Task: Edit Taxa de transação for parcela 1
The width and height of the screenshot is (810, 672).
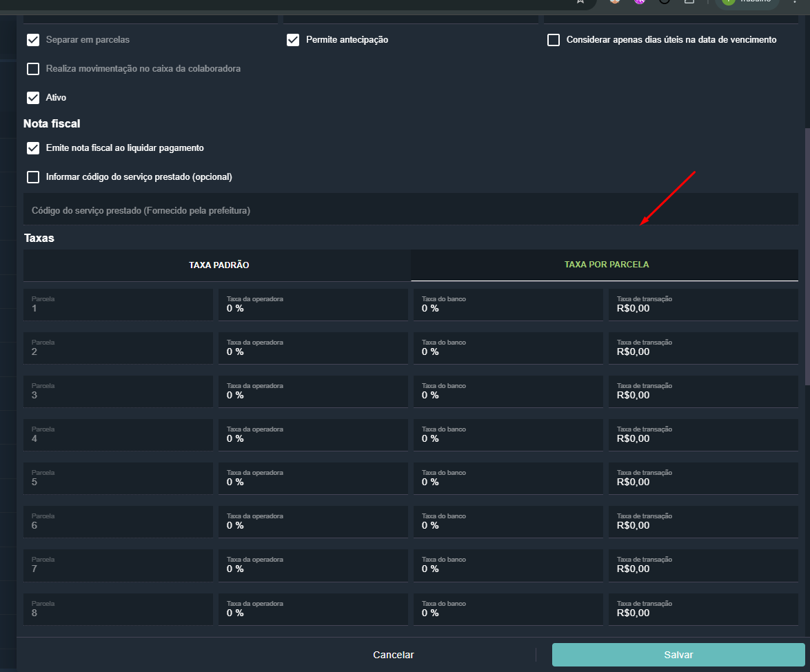Action: tap(704, 305)
